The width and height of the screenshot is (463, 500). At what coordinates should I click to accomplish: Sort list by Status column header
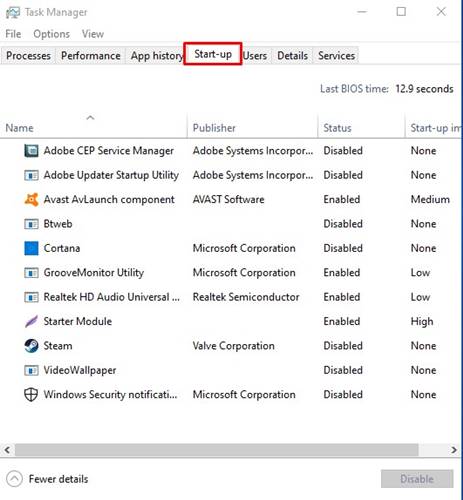pos(337,128)
